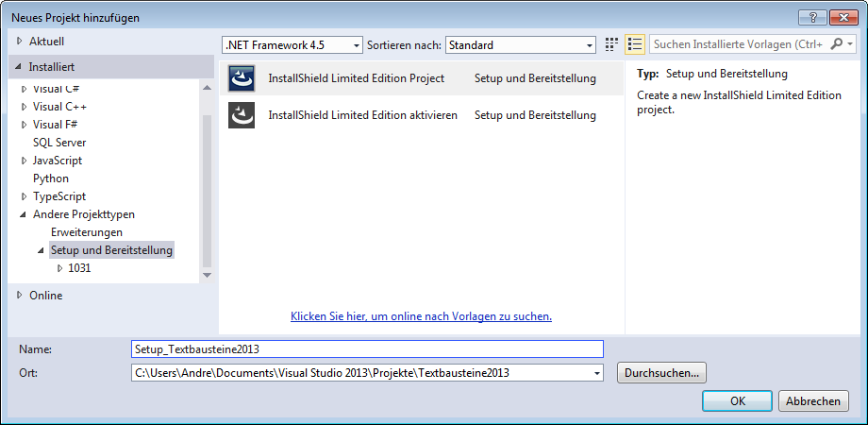Select InstallShield Limited Edition Project icon
This screenshot has height=425, width=868.
point(242,78)
